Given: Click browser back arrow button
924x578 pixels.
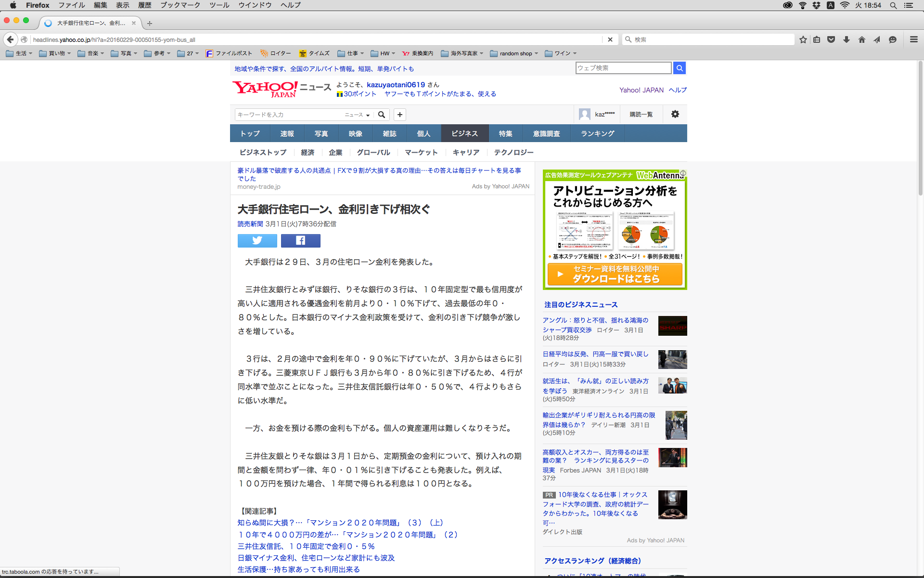Looking at the screenshot, I should pyautogui.click(x=11, y=39).
